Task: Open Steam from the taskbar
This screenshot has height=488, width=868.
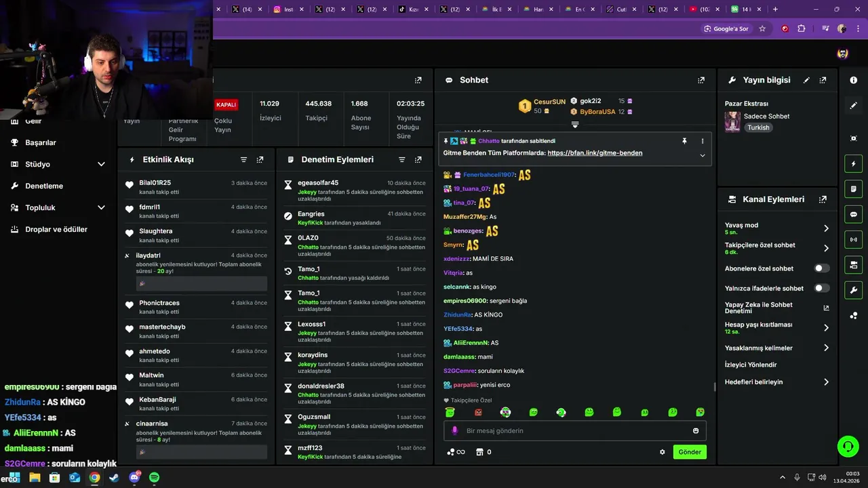Action: pyautogui.click(x=114, y=477)
